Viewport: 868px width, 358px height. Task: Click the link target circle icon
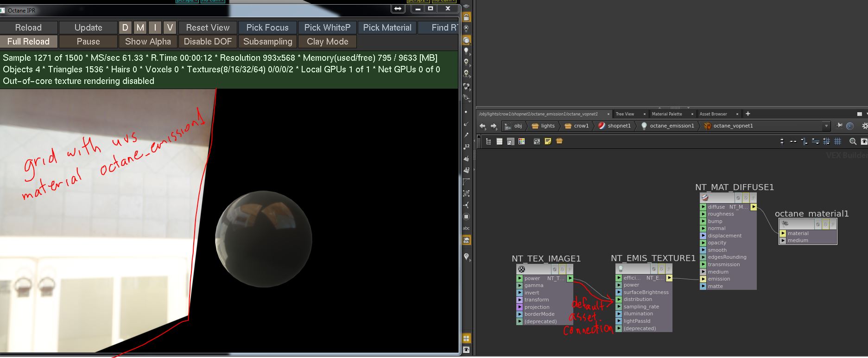[x=850, y=126]
